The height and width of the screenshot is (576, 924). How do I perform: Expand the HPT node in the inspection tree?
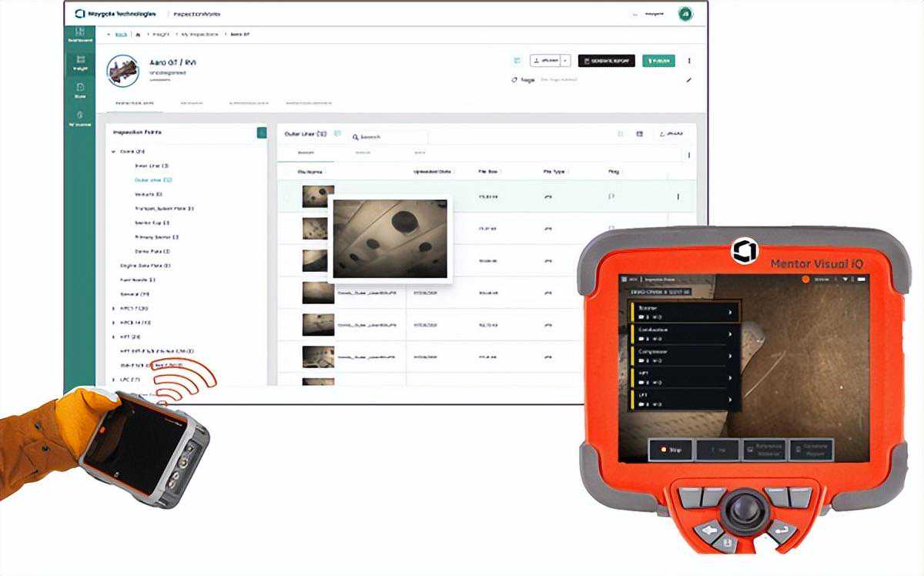(114, 337)
